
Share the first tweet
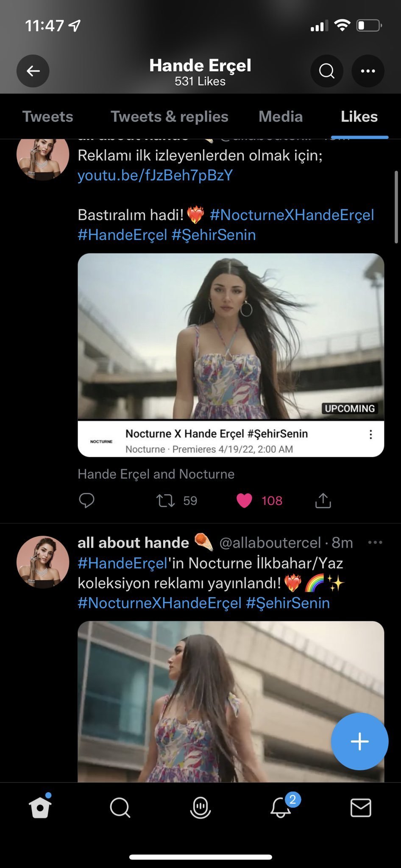tap(323, 501)
